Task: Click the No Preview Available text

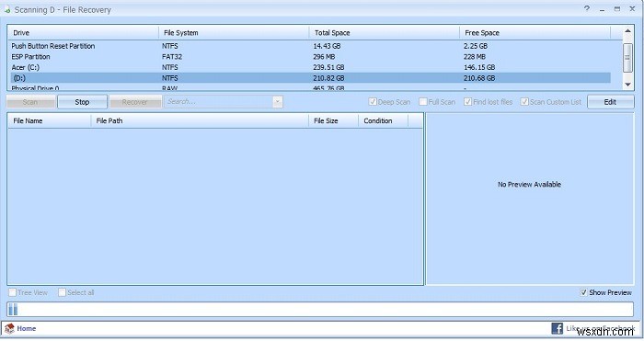Action: 529,185
